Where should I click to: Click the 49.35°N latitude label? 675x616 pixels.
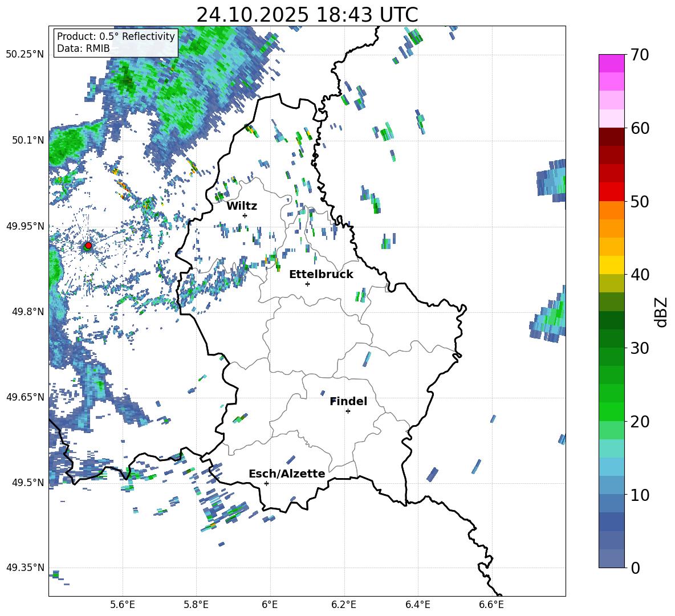25,568
